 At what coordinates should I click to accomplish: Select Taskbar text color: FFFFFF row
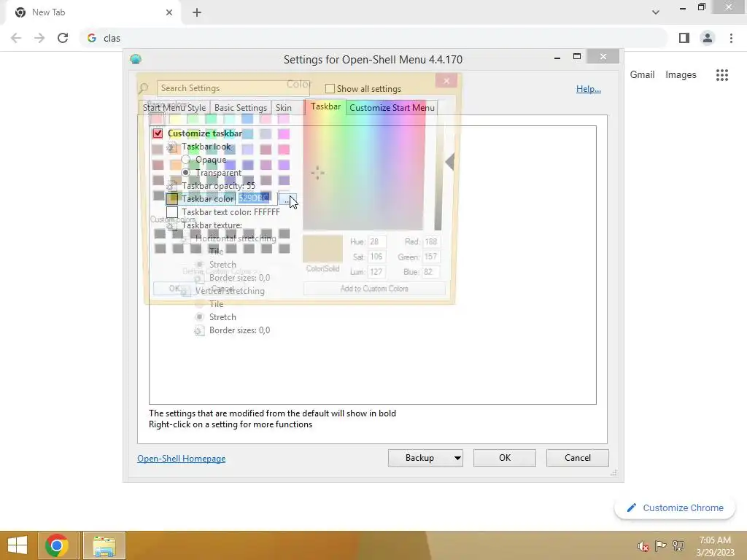pos(231,212)
